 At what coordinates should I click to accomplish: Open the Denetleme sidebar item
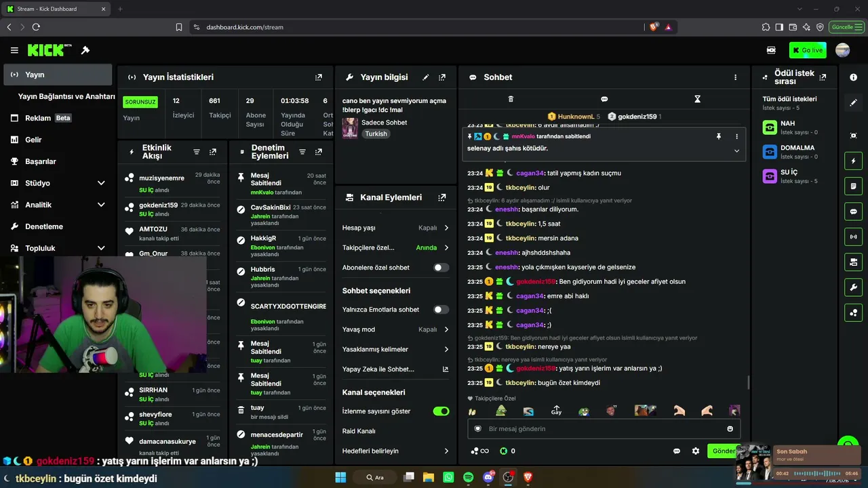pos(58,226)
